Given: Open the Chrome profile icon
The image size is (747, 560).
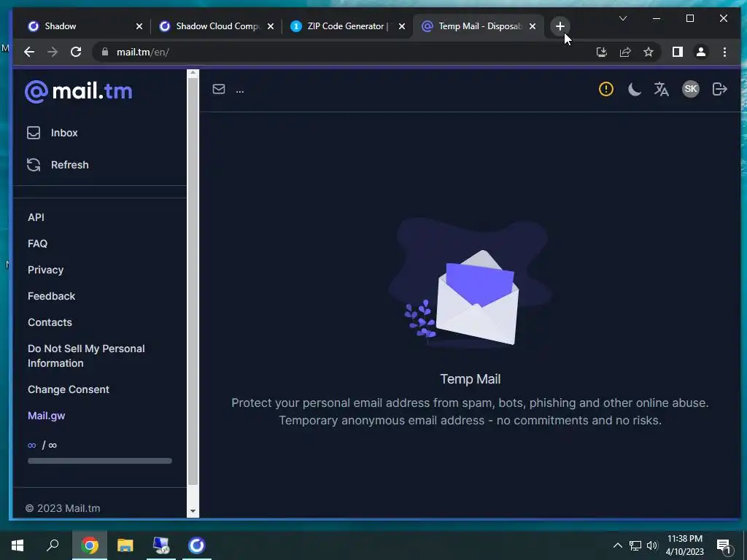Looking at the screenshot, I should [x=701, y=52].
